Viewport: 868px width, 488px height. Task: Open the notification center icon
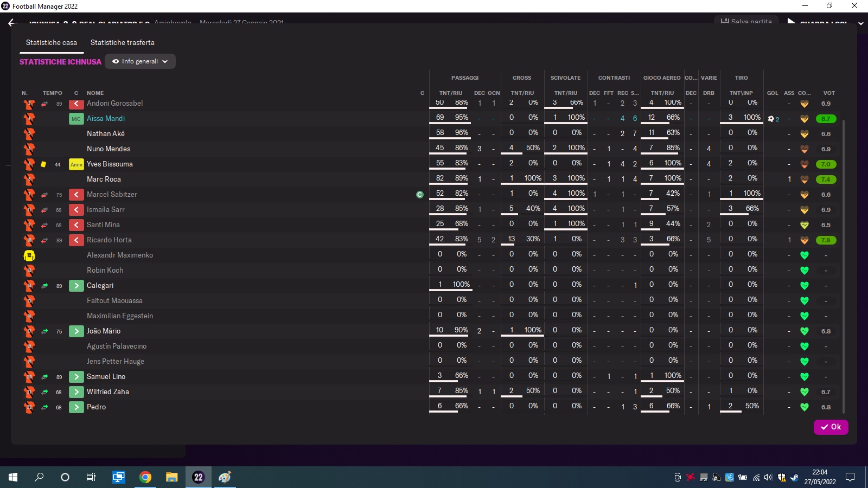pos(850,477)
